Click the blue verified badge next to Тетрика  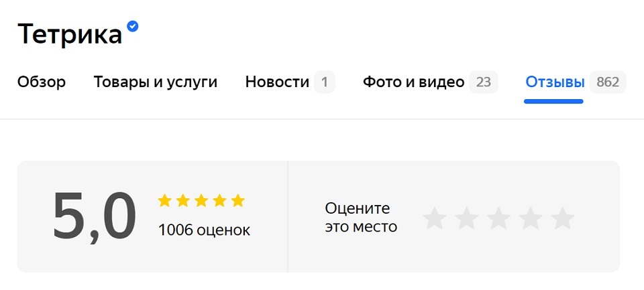133,26
